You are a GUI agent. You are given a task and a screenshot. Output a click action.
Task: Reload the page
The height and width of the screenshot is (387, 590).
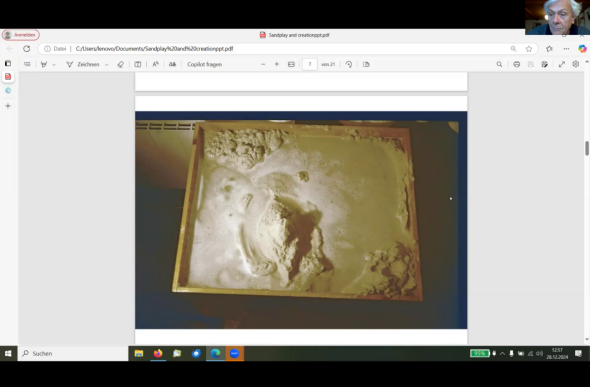coord(26,49)
